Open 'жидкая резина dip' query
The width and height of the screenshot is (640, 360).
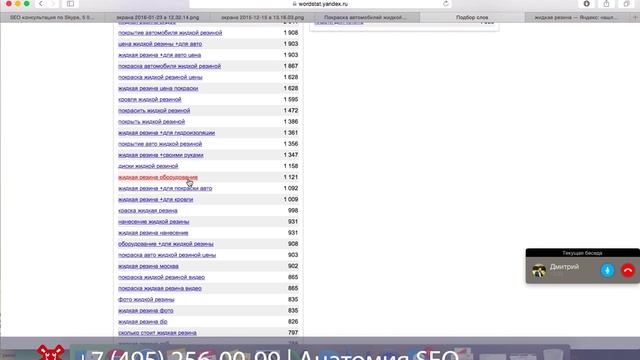pos(143,322)
